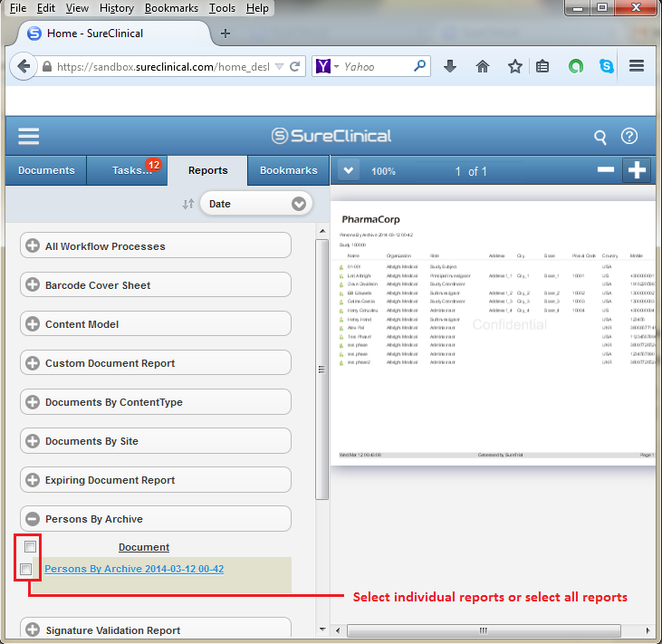Click the green circular extension icon

point(575,66)
